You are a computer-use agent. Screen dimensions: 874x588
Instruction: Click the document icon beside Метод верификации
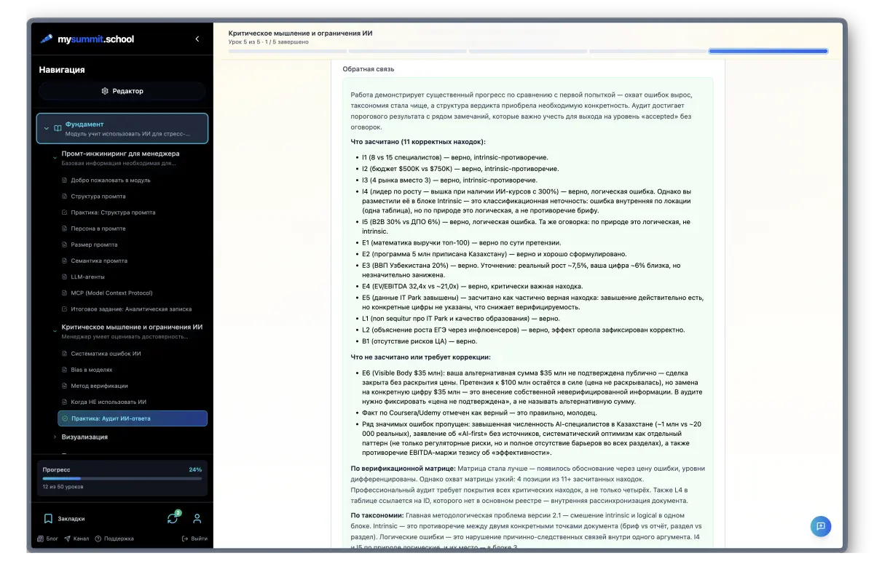(64, 386)
